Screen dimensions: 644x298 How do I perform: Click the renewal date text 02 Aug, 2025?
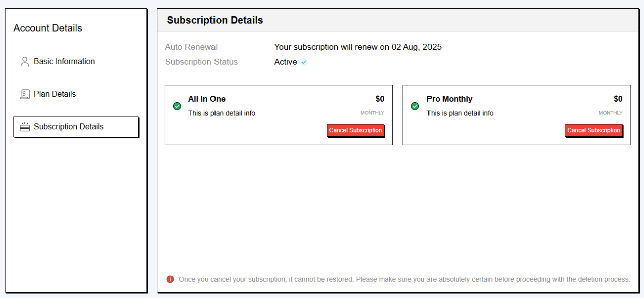click(416, 47)
